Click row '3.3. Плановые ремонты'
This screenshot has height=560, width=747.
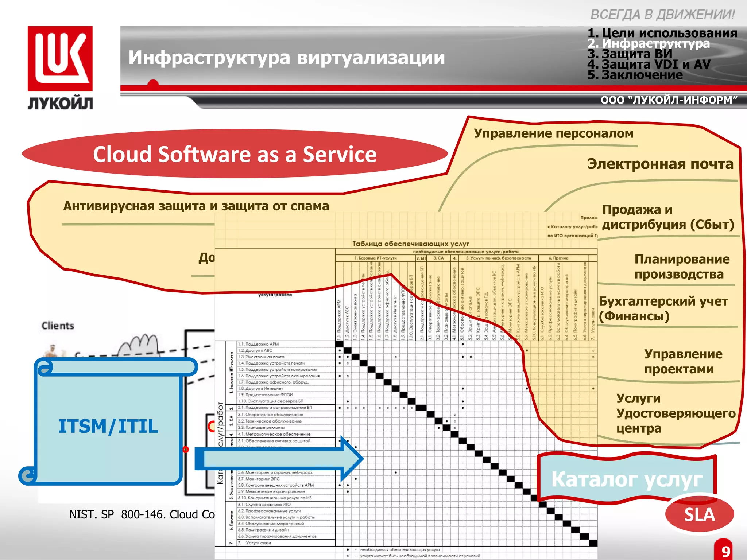click(286, 428)
